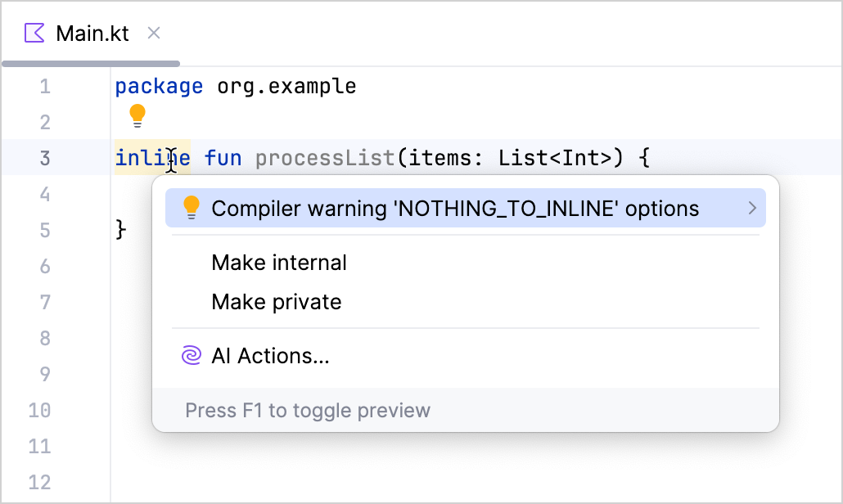
Task: Open the AI Actions... menu entry
Action: (x=270, y=356)
